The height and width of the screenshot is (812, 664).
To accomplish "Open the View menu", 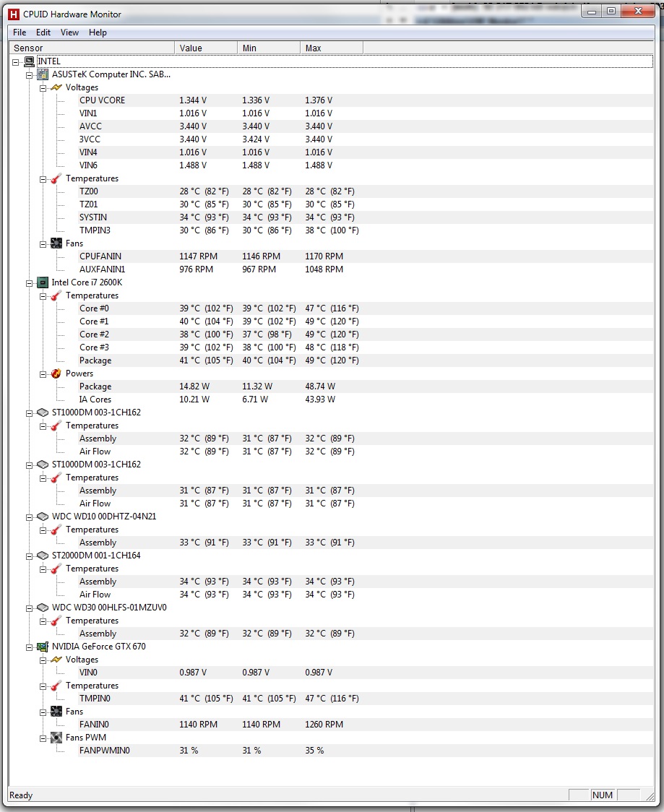I will [69, 32].
